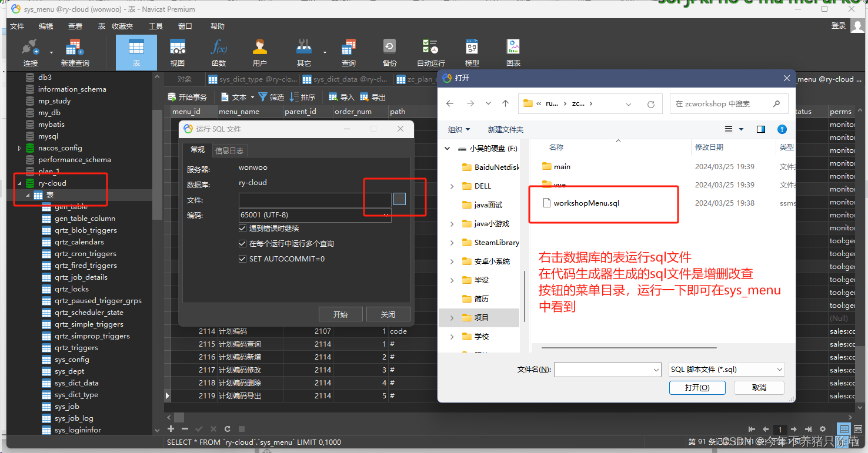Open the 图表 (Charts) toolbar icon

click(513, 52)
